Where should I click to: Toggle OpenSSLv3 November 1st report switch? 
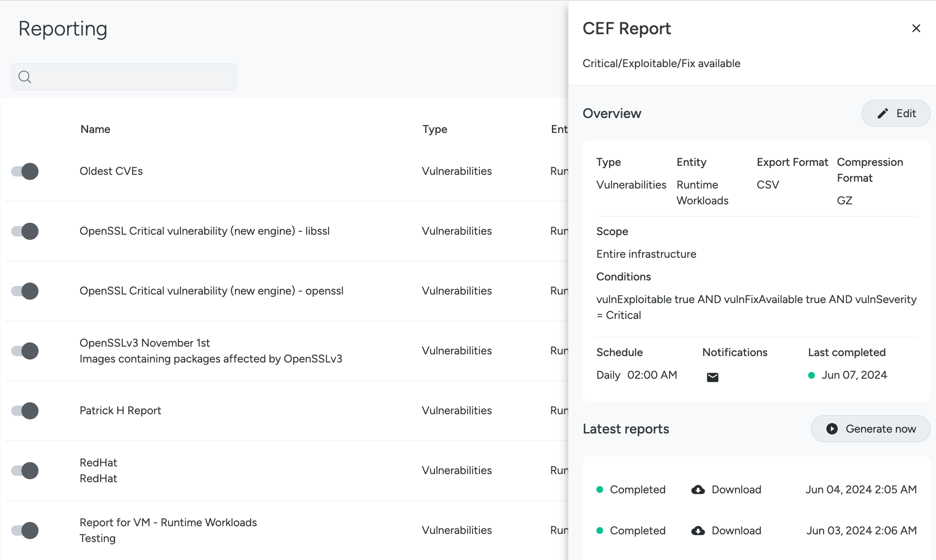(25, 351)
